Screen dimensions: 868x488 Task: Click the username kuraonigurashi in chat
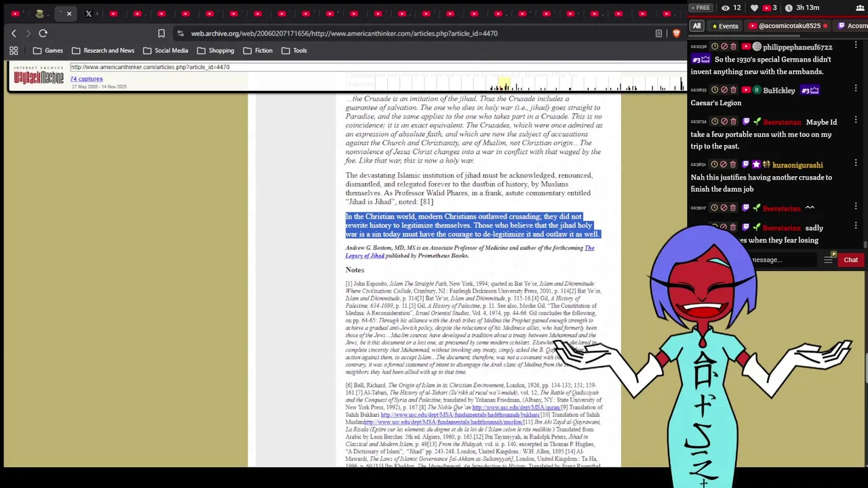[797, 165]
